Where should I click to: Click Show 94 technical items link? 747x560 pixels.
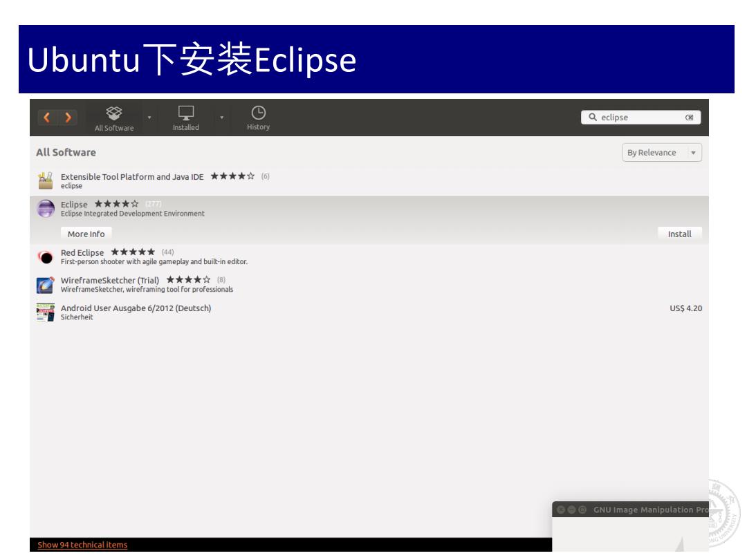82,544
